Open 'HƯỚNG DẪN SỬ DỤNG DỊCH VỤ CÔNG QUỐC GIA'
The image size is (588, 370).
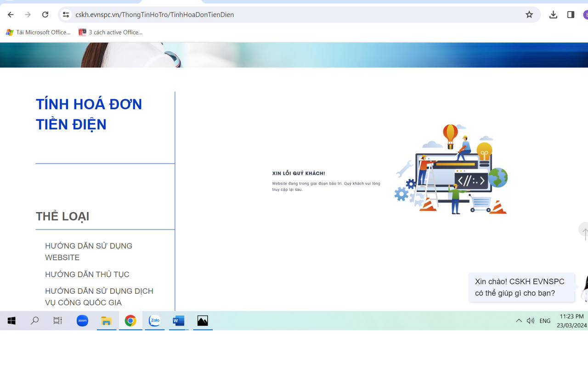click(99, 297)
